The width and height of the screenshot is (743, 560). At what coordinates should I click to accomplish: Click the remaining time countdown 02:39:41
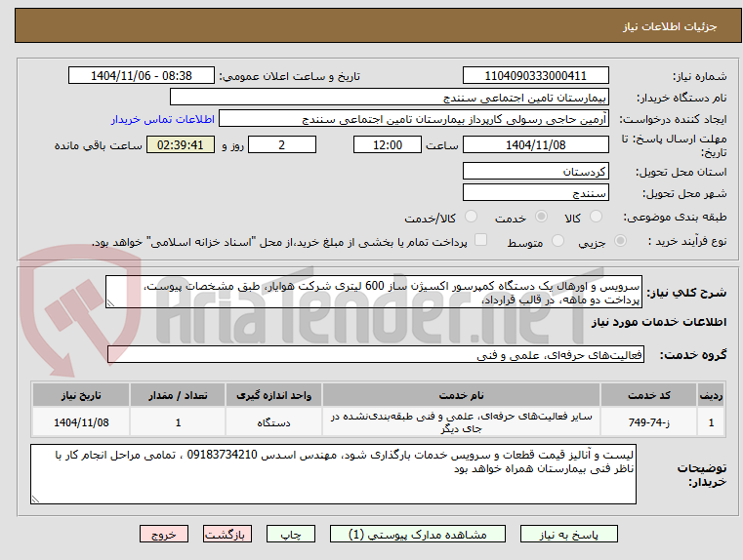coord(180,144)
